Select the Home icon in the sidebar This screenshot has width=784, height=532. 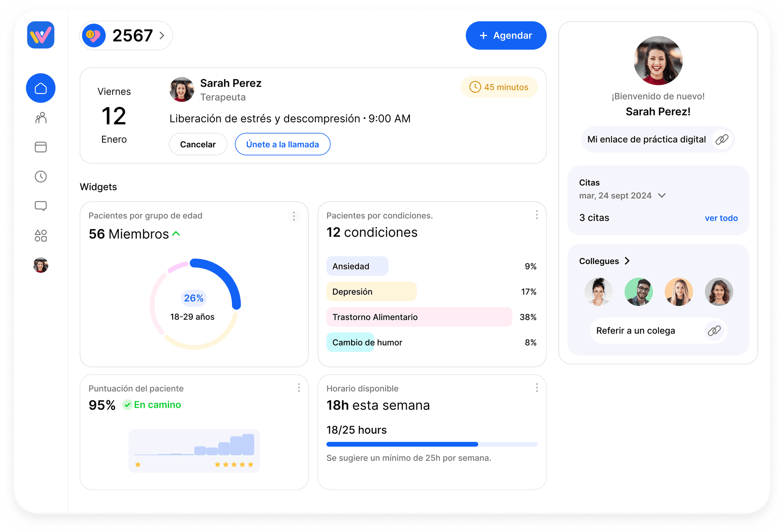[x=40, y=88]
